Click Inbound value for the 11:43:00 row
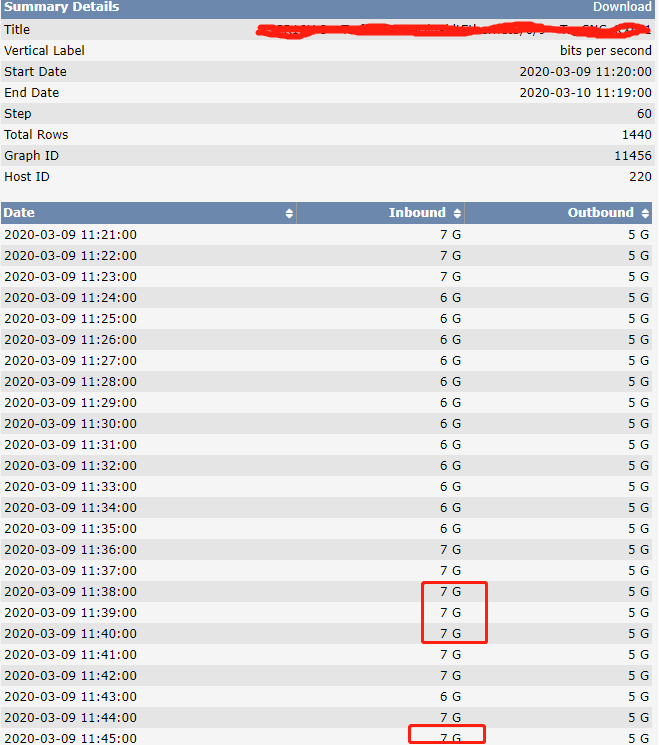 [x=450, y=697]
